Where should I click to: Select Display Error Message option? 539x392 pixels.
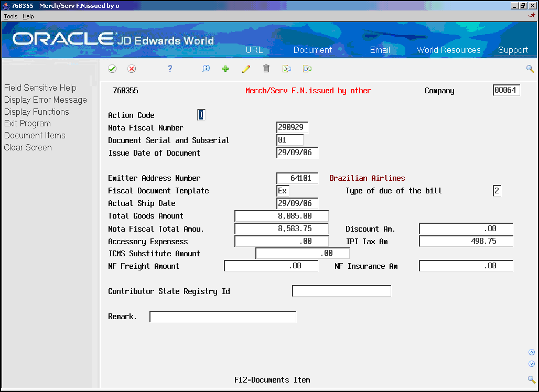[46, 100]
